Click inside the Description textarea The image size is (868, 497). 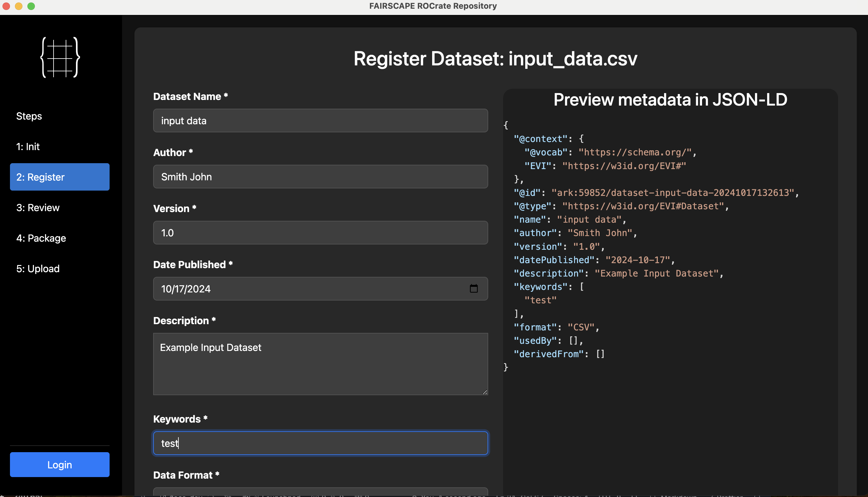pos(320,364)
